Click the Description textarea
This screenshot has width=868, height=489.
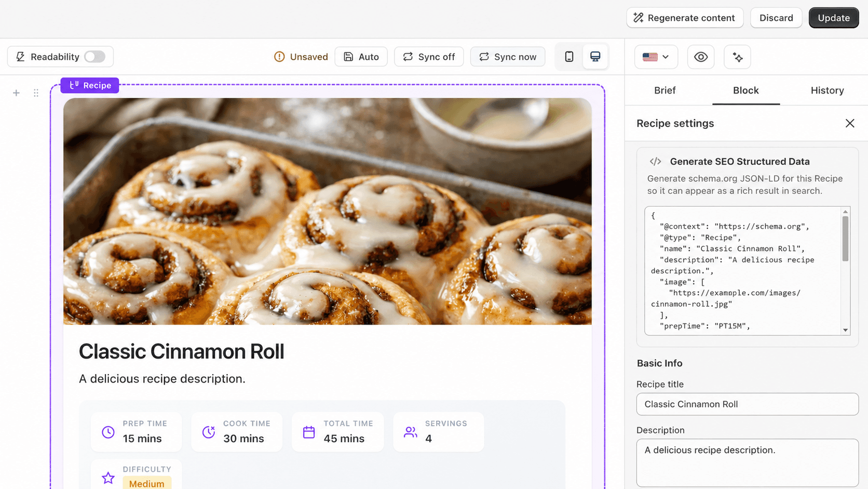pyautogui.click(x=748, y=463)
